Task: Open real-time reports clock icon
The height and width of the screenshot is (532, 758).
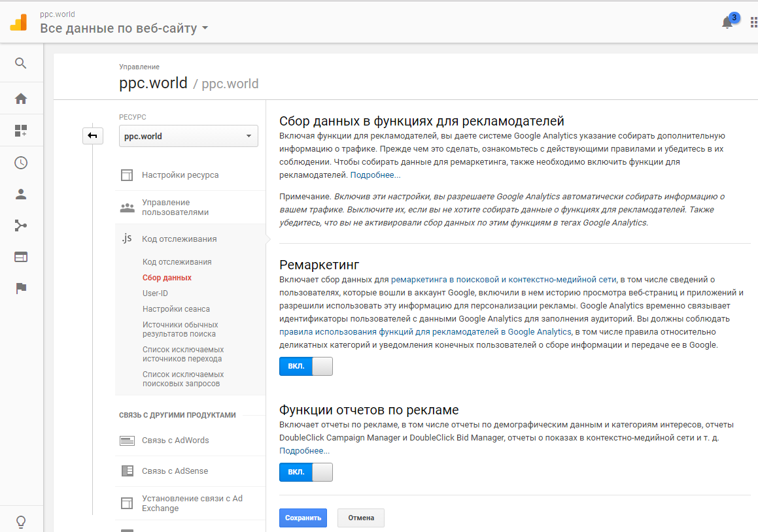Action: pos(21,163)
